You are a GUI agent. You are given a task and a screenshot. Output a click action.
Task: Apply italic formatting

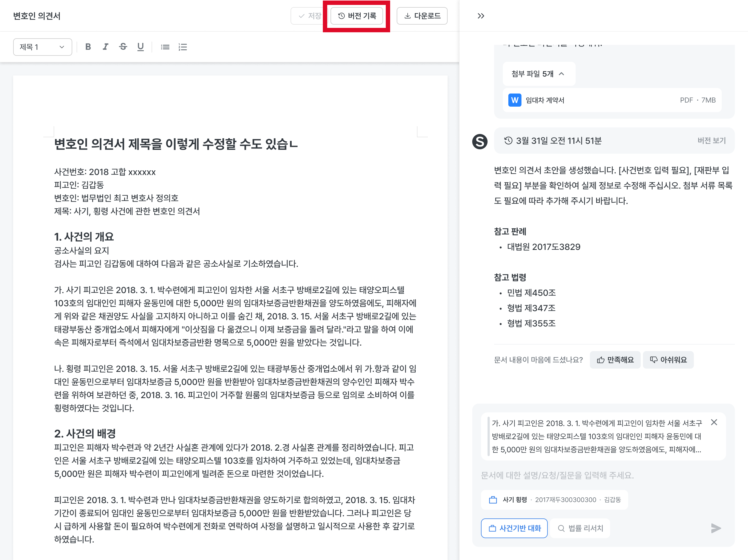pos(106,47)
